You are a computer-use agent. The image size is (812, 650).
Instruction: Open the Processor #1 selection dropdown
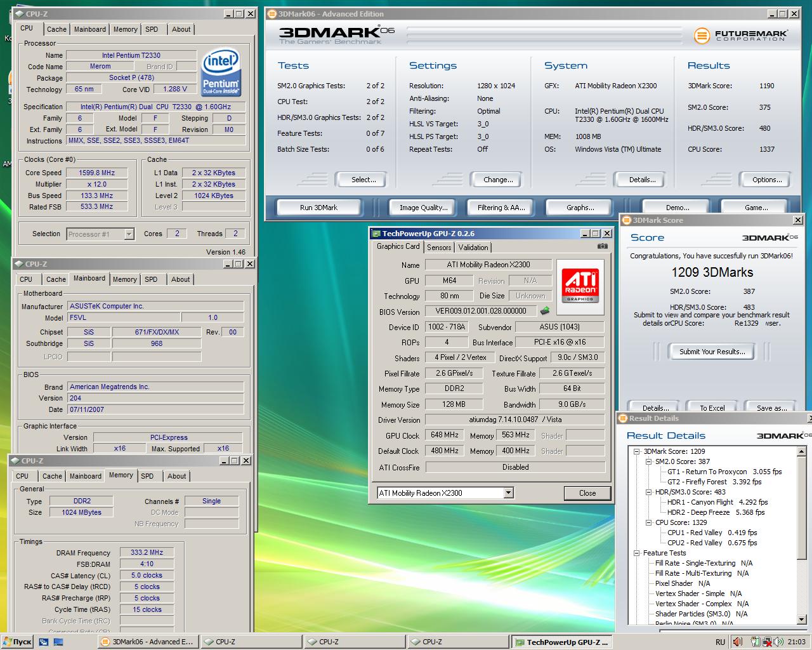(x=129, y=234)
